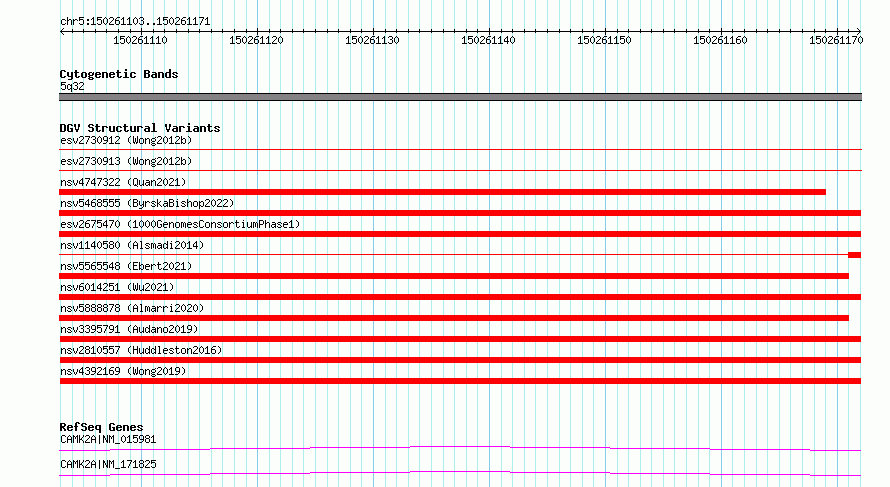Click the nsv5888878 (Almarri2020) variant label

132,308
